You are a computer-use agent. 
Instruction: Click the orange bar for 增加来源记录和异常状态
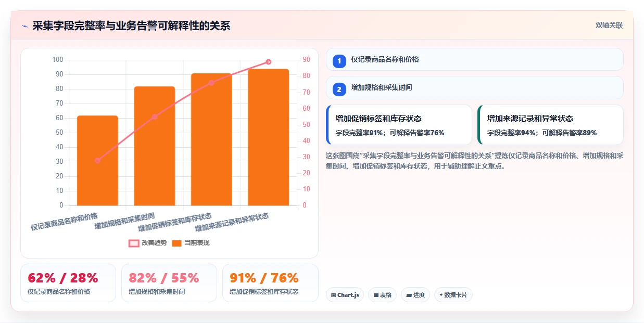269,137
